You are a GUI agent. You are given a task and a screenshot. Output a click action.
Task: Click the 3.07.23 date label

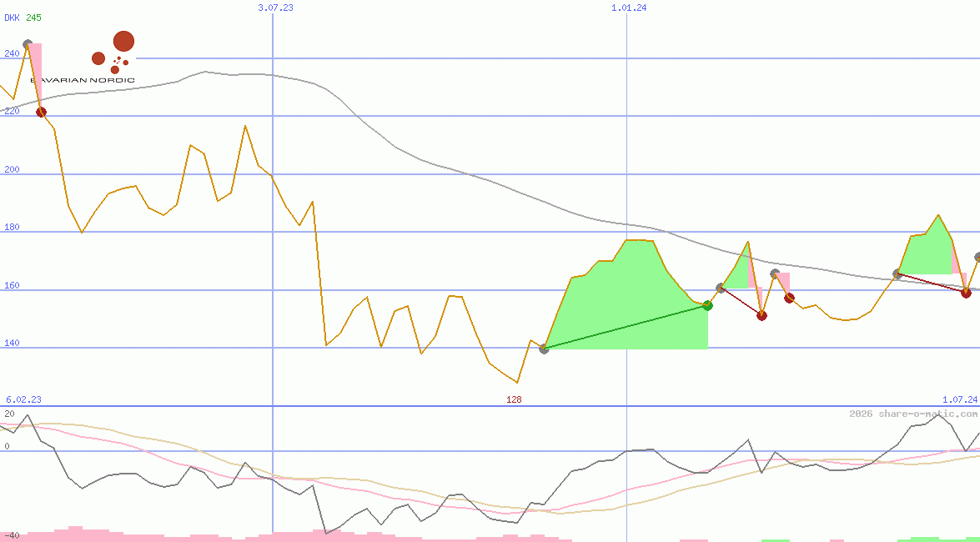pos(275,8)
